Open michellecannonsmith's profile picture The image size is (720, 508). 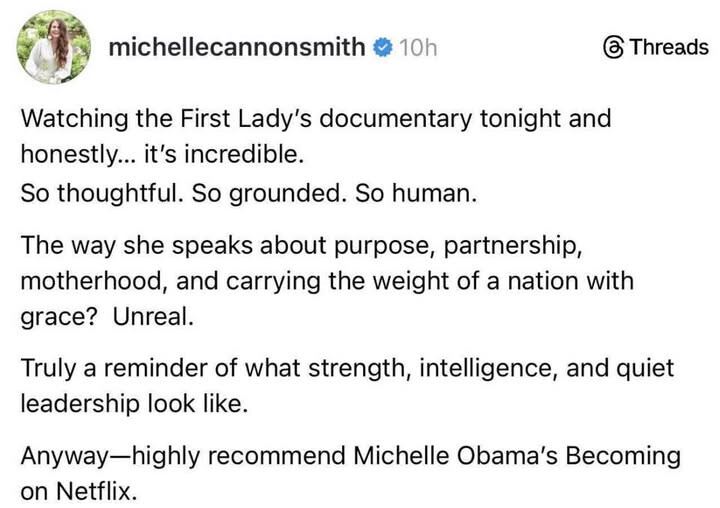point(55,47)
